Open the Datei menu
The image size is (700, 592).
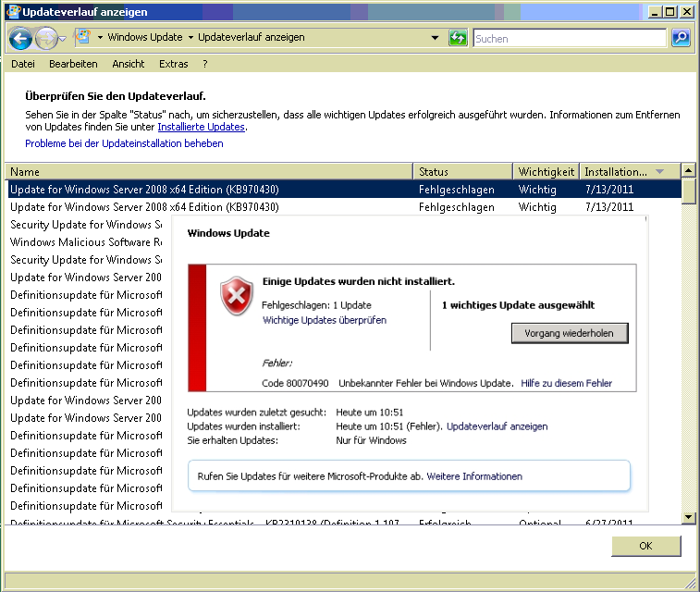[23, 64]
